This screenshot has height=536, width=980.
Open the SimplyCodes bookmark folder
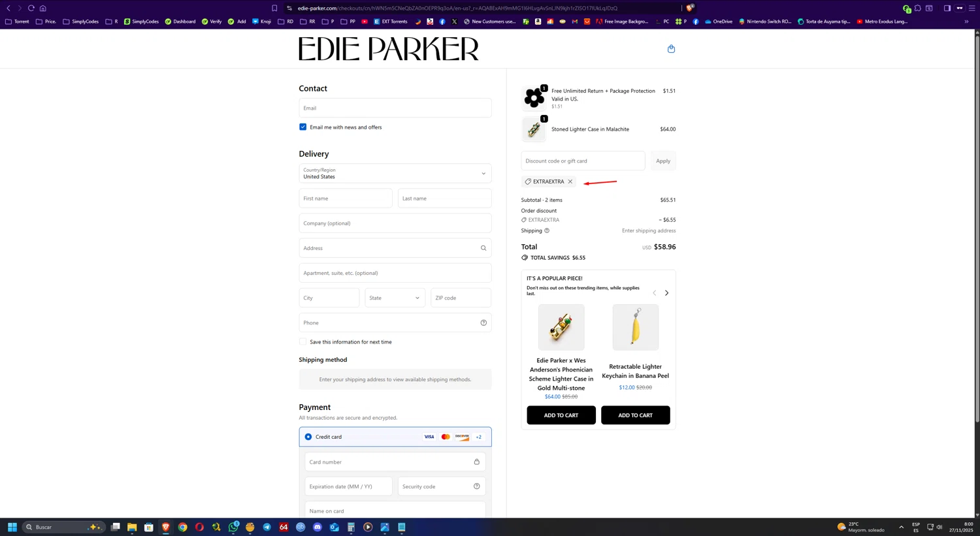click(81, 22)
